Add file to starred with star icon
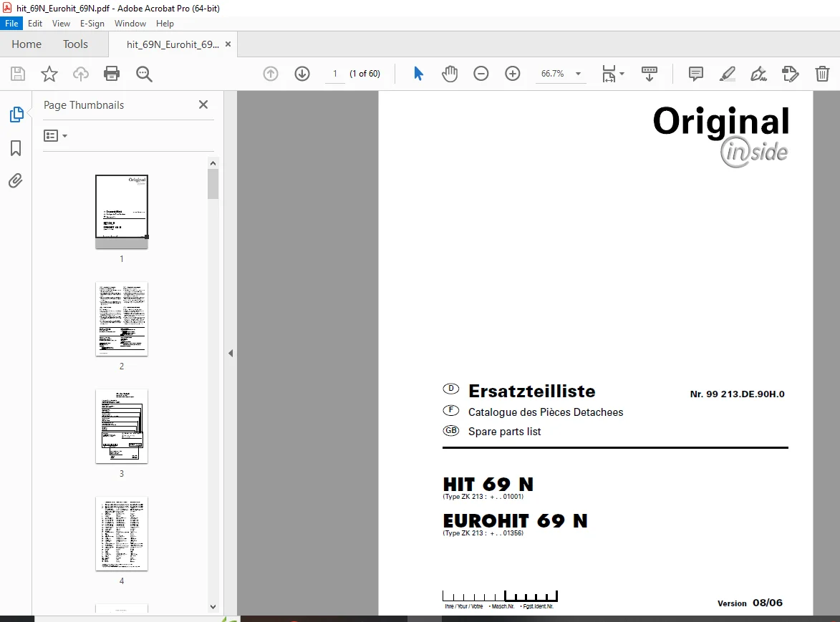840x622 pixels. click(x=49, y=74)
